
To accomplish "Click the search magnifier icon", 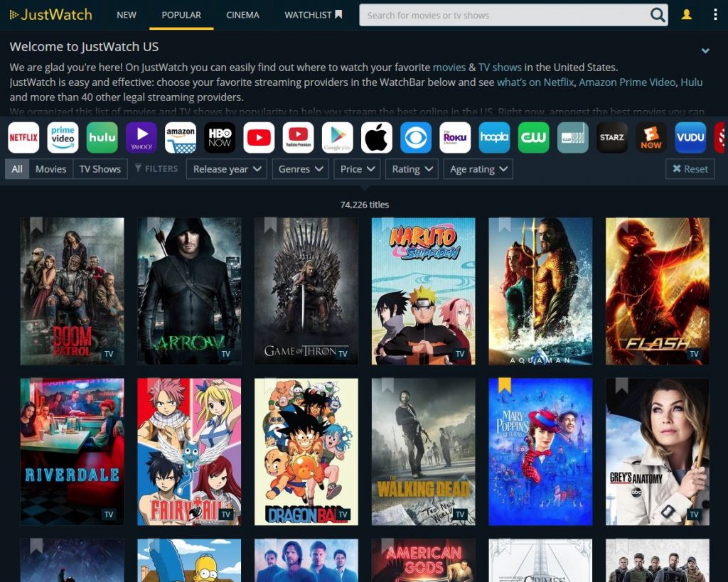I will (x=658, y=15).
